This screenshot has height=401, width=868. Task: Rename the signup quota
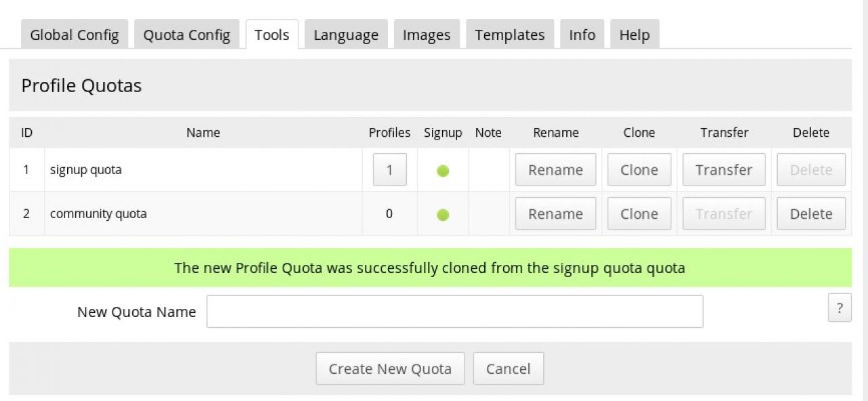pyautogui.click(x=555, y=170)
